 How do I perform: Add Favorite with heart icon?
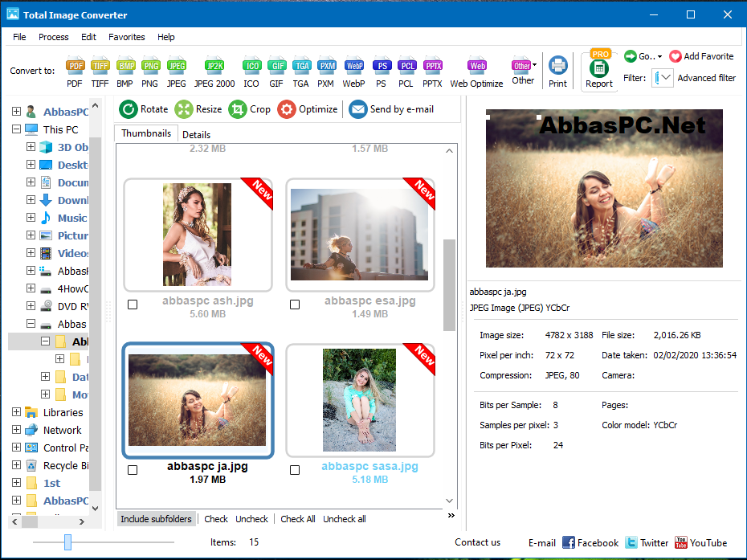tap(701, 56)
